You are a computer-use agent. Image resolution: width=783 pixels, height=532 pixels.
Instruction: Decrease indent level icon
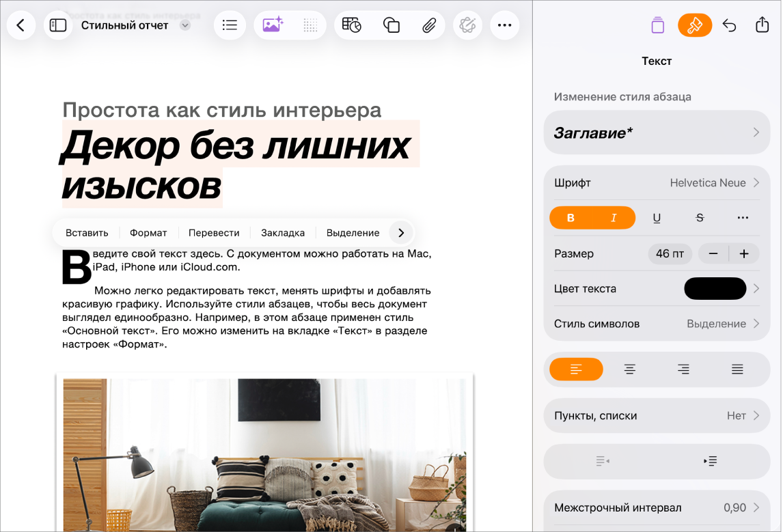[603, 460]
